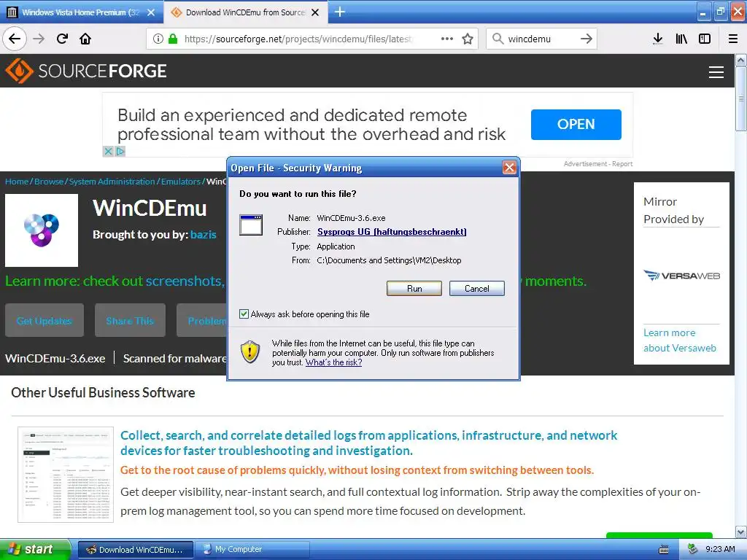Submit wincdemu search with arrow
The height and width of the screenshot is (560, 747).
point(587,39)
